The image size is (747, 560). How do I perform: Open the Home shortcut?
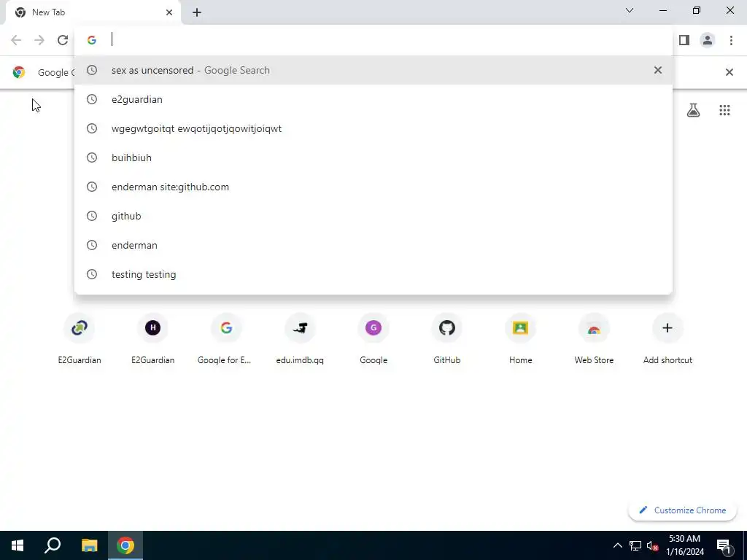point(520,339)
